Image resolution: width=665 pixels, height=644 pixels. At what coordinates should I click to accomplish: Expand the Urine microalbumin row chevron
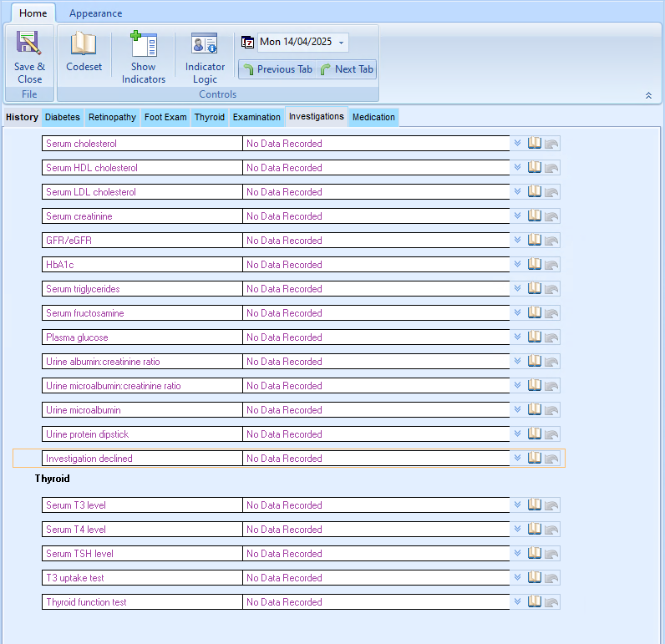point(517,409)
